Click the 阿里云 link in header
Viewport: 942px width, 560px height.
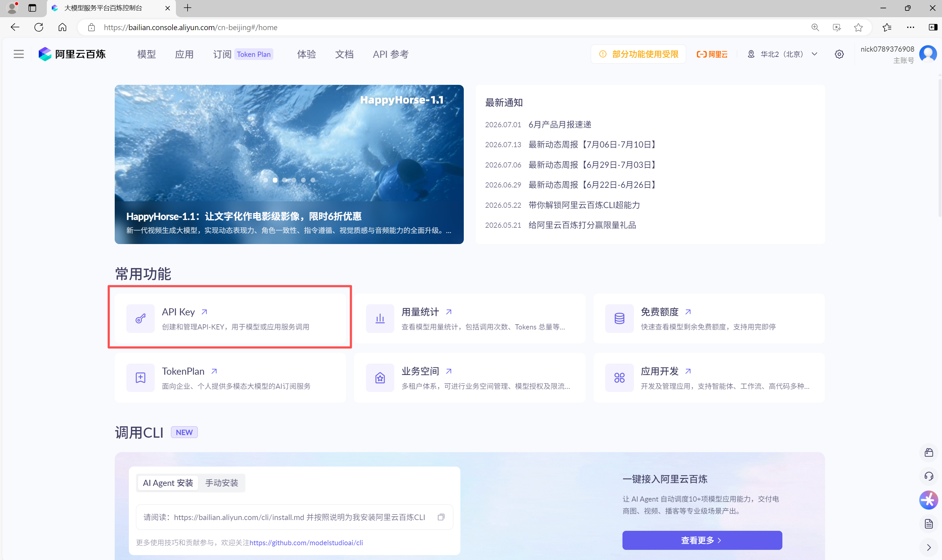(712, 54)
